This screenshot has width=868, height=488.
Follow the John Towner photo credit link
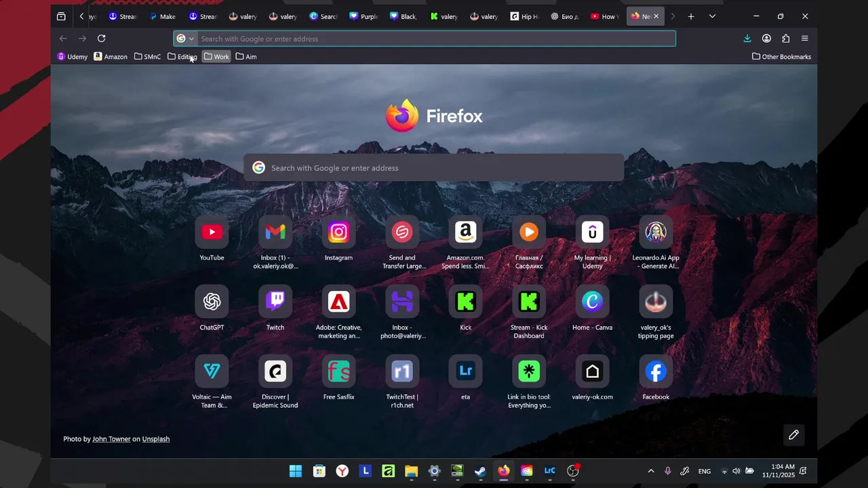coord(111,439)
